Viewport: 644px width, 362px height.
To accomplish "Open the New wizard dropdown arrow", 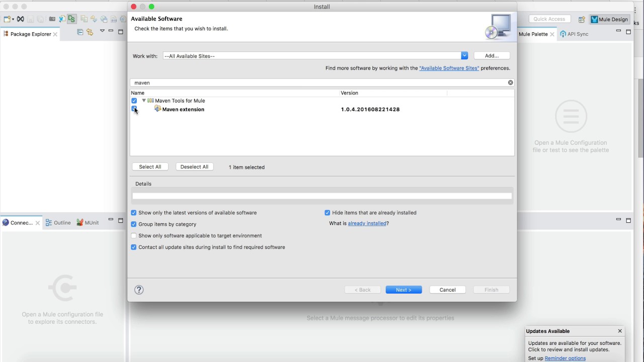I will (13, 20).
